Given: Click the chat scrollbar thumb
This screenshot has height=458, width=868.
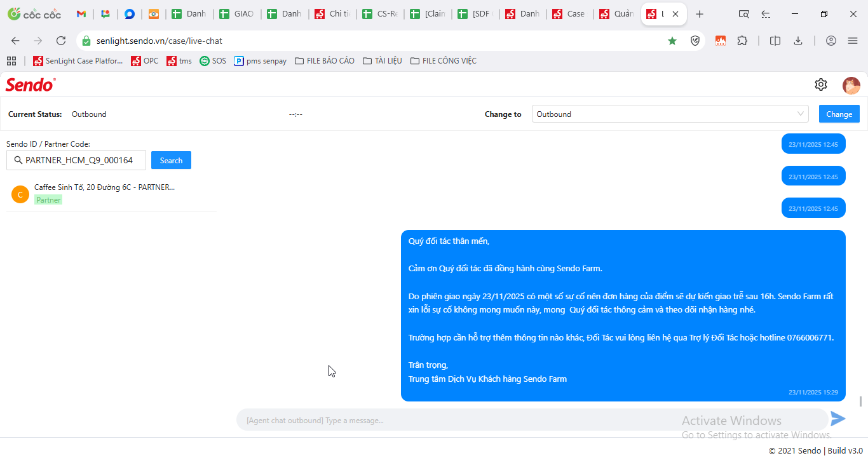Looking at the screenshot, I should click(861, 401).
